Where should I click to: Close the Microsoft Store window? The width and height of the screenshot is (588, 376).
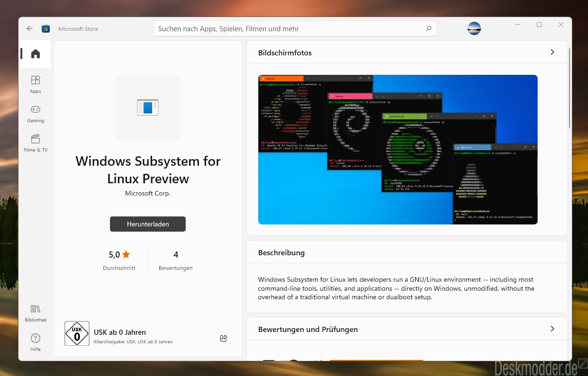click(561, 25)
